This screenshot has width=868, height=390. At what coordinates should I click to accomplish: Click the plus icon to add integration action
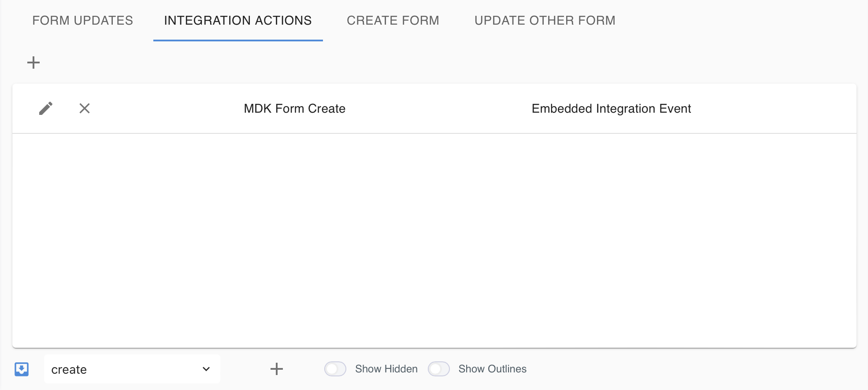[x=33, y=63]
